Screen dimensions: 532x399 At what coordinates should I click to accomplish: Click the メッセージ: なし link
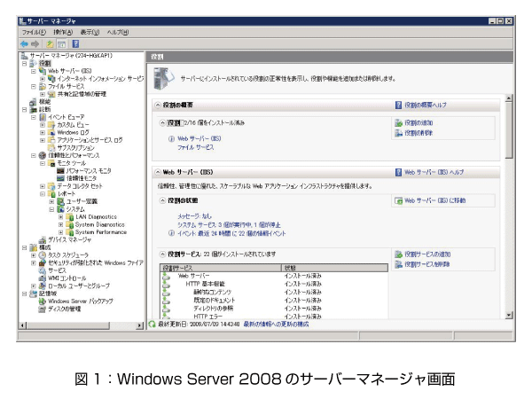194,216
